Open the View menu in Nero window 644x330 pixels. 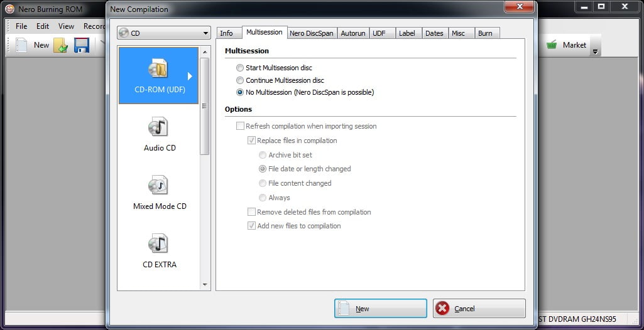pos(66,26)
